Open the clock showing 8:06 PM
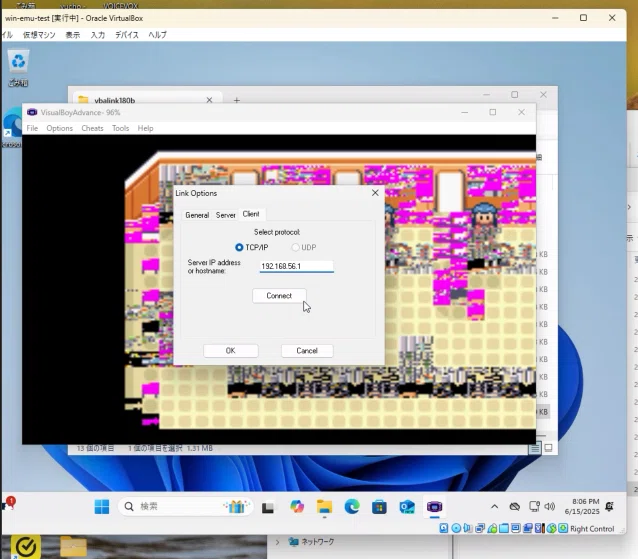Image resolution: width=638 pixels, height=559 pixels. point(582,507)
